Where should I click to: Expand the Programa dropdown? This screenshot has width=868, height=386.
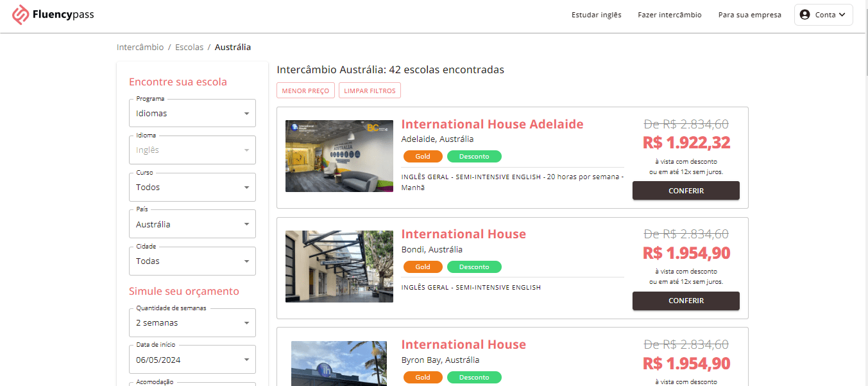coord(192,114)
